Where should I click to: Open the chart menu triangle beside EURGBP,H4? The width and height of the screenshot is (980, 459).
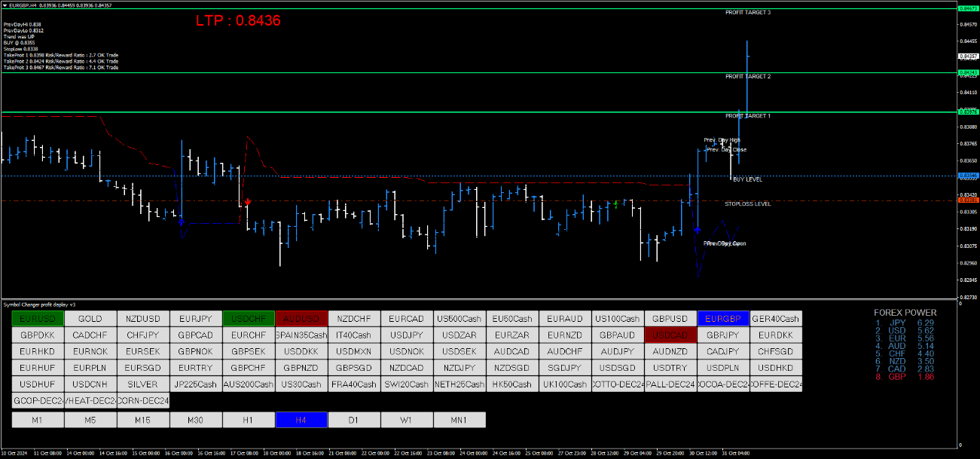click(4, 5)
